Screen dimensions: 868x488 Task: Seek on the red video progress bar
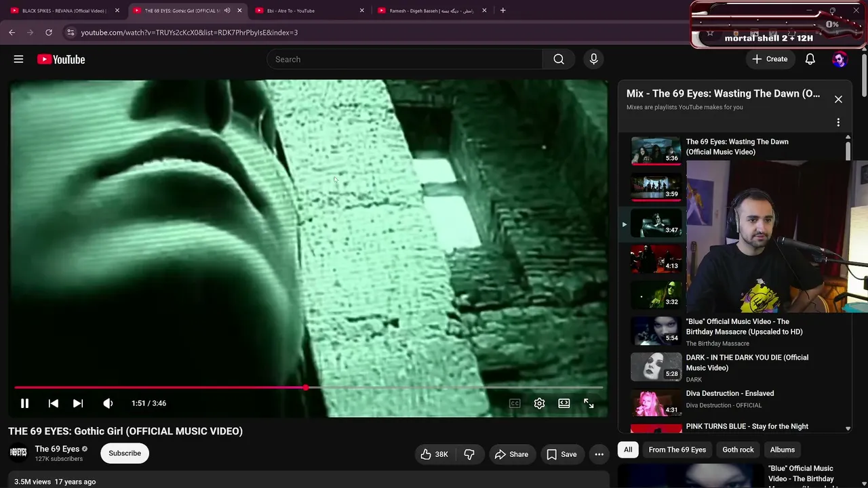coord(309,388)
